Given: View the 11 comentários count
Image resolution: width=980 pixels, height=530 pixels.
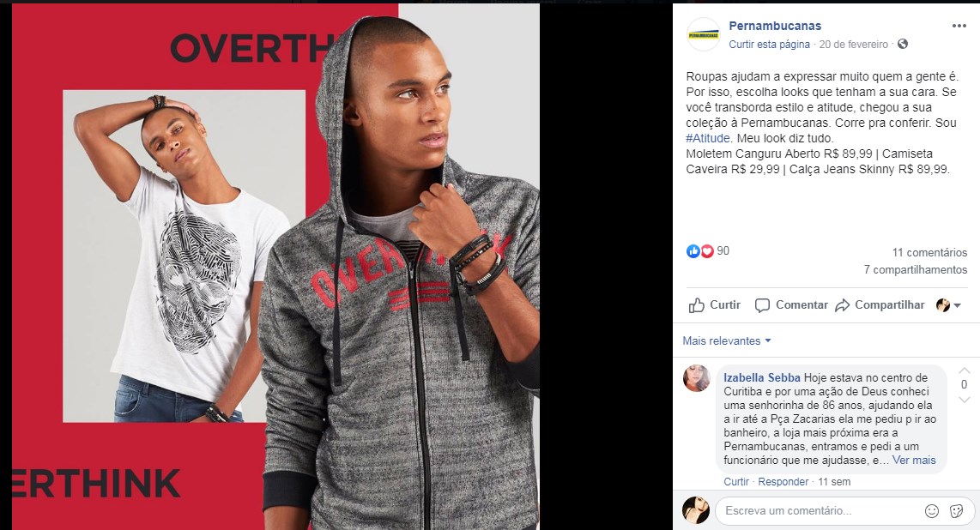Looking at the screenshot, I should coord(929,252).
